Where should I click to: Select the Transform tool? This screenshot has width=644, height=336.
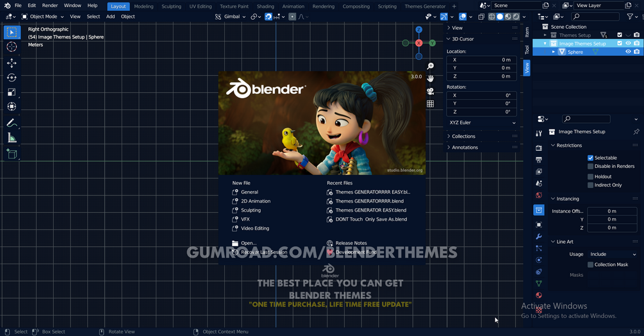point(12,106)
